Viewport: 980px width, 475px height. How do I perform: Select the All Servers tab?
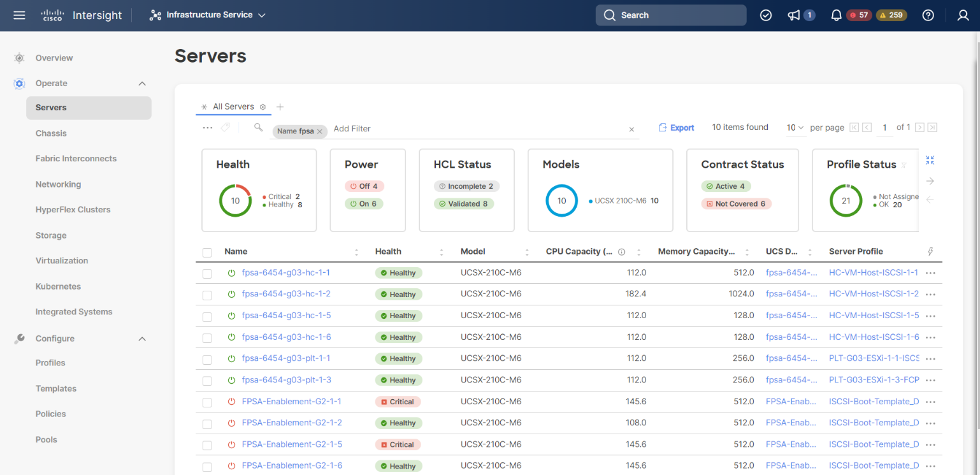click(233, 107)
